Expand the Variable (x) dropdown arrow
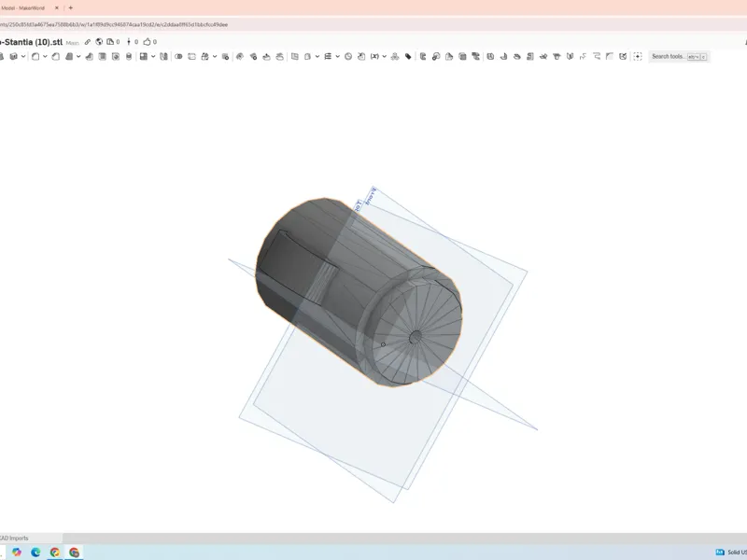This screenshot has width=747, height=560. coord(385,56)
